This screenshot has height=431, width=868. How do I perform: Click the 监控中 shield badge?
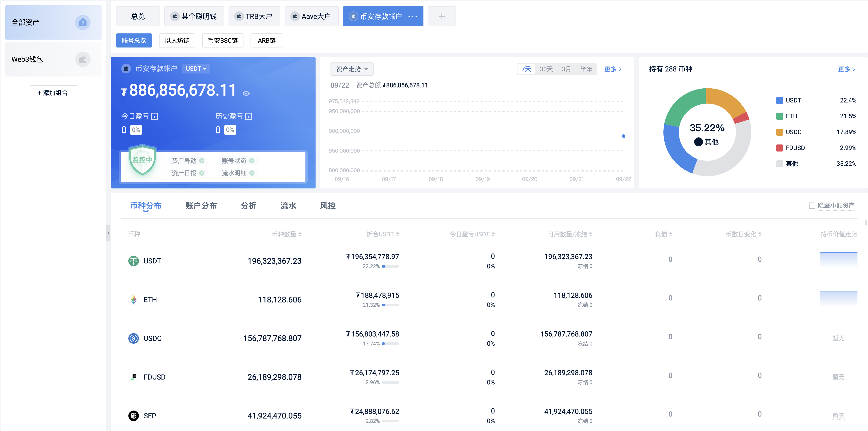click(142, 160)
